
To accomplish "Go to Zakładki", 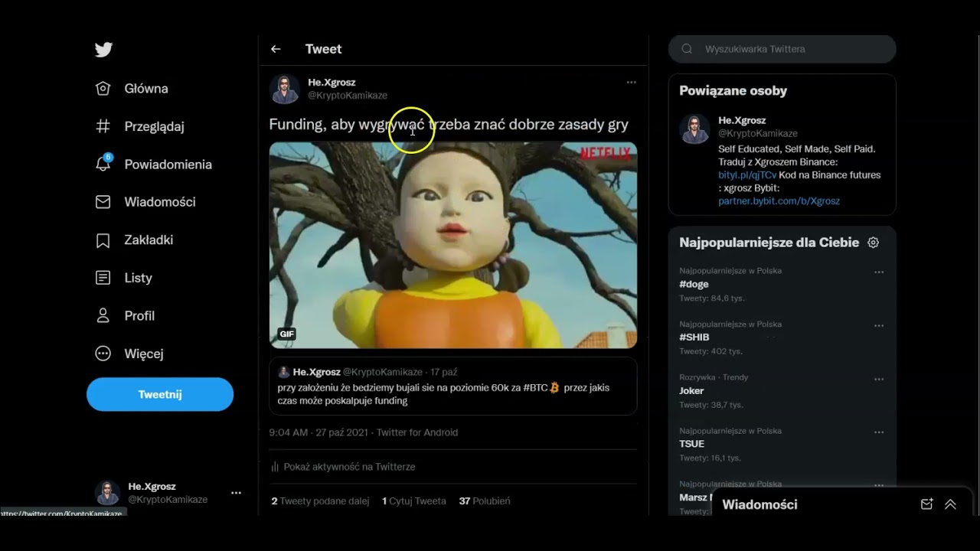I will (149, 240).
